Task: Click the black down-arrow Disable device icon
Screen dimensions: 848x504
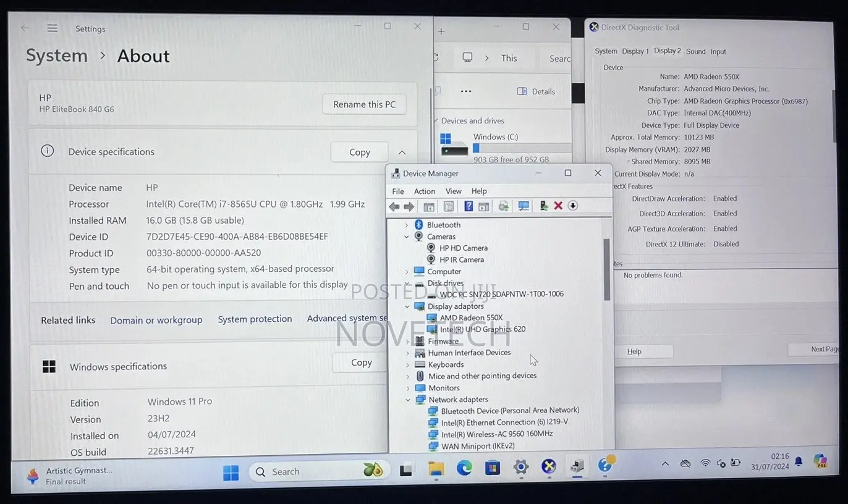Action: point(573,206)
